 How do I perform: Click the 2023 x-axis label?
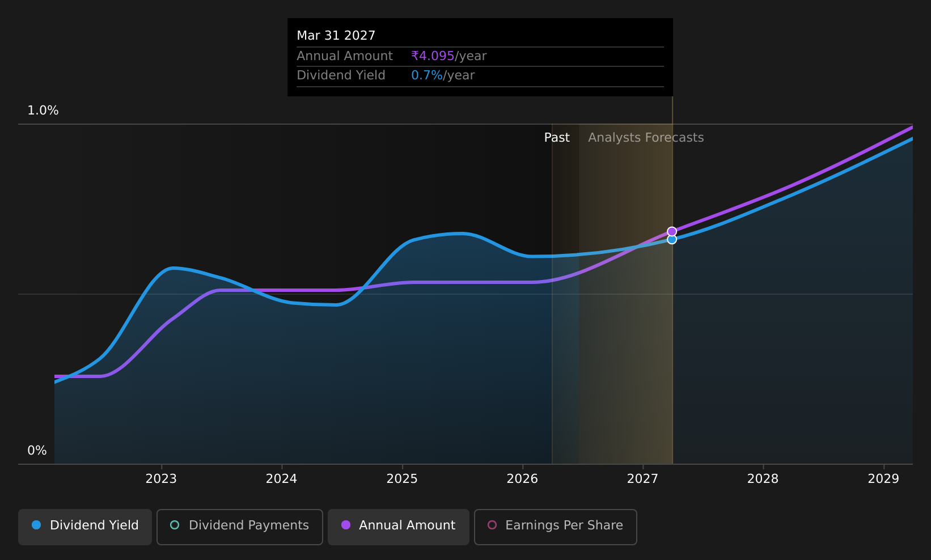click(x=161, y=479)
